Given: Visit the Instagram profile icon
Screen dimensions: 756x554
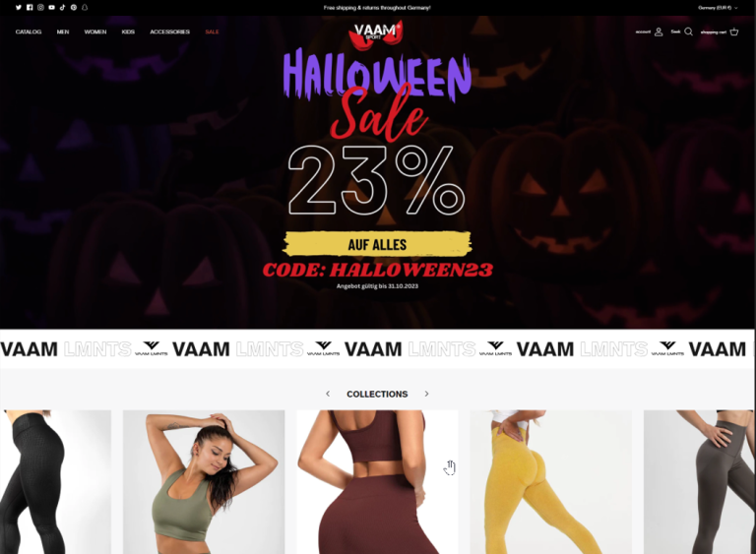Looking at the screenshot, I should [40, 7].
